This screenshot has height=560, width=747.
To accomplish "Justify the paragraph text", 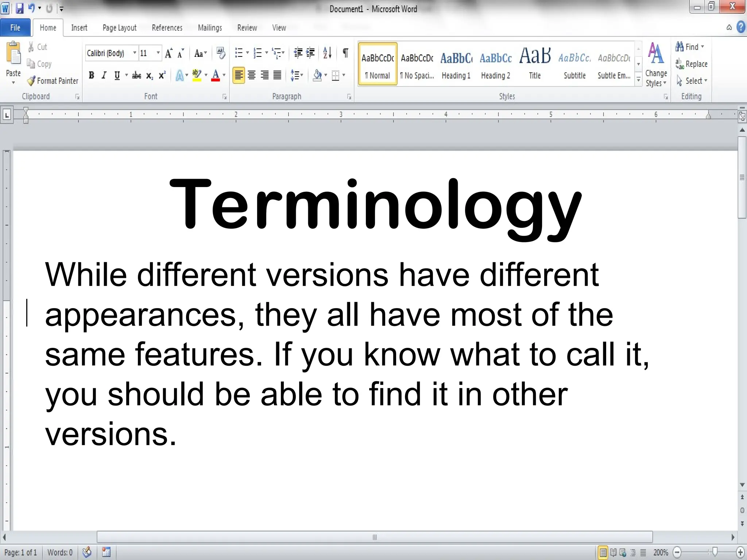I will pyautogui.click(x=277, y=75).
